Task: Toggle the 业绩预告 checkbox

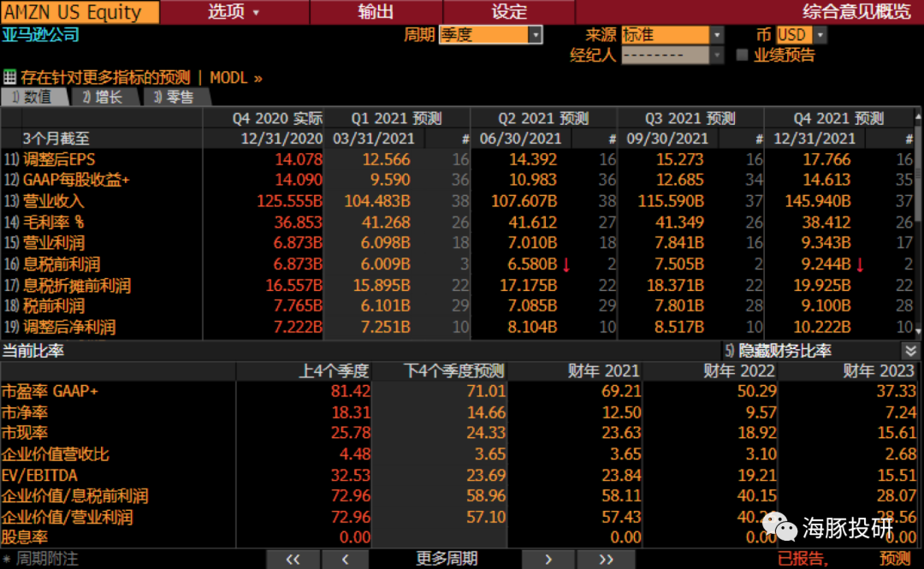Action: (x=742, y=56)
